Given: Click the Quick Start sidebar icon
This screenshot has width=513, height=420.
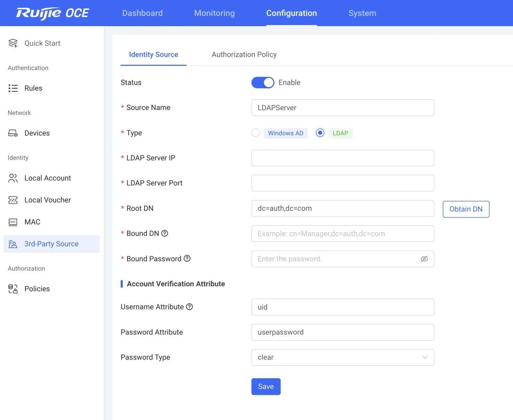Looking at the screenshot, I should [13, 43].
